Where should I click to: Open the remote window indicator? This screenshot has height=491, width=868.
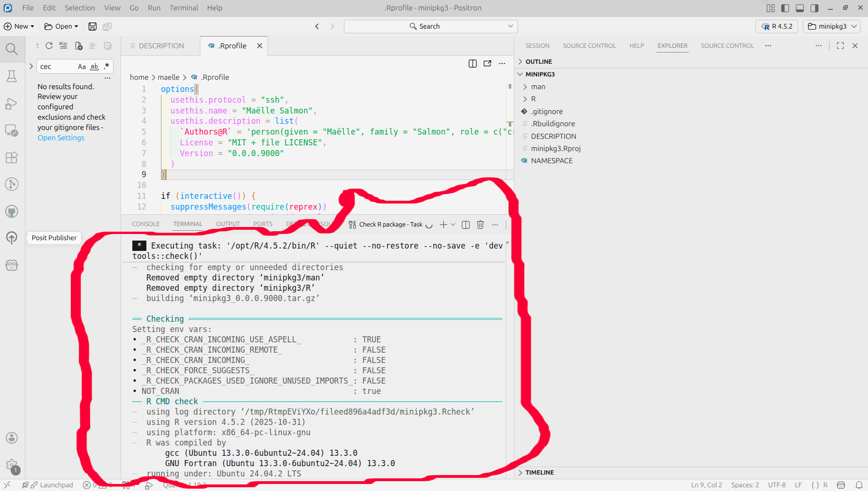7,485
